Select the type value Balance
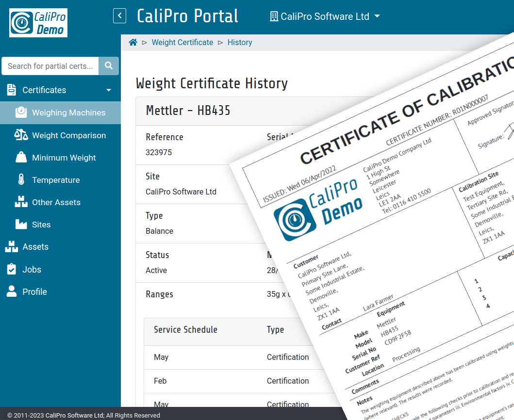514x420 pixels. click(x=159, y=231)
